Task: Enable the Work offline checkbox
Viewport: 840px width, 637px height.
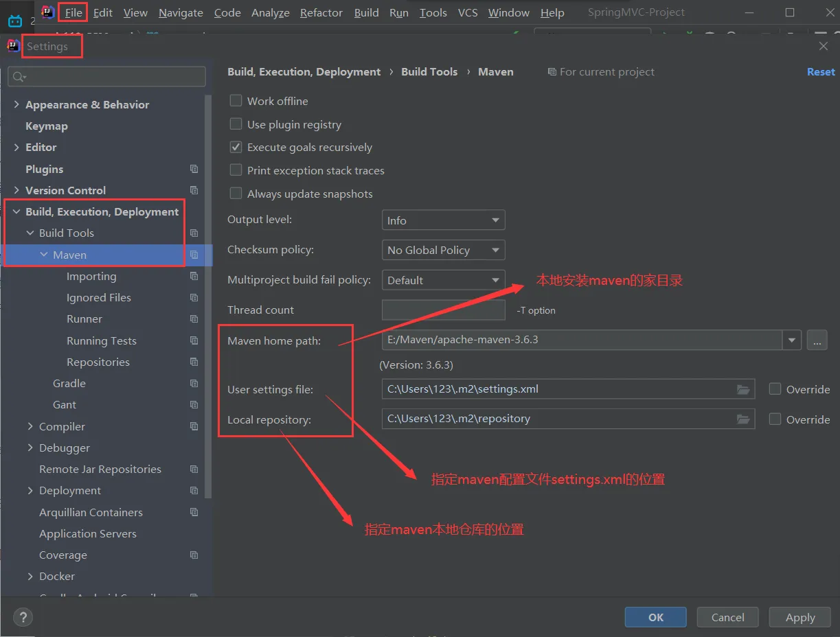Action: pyautogui.click(x=236, y=101)
